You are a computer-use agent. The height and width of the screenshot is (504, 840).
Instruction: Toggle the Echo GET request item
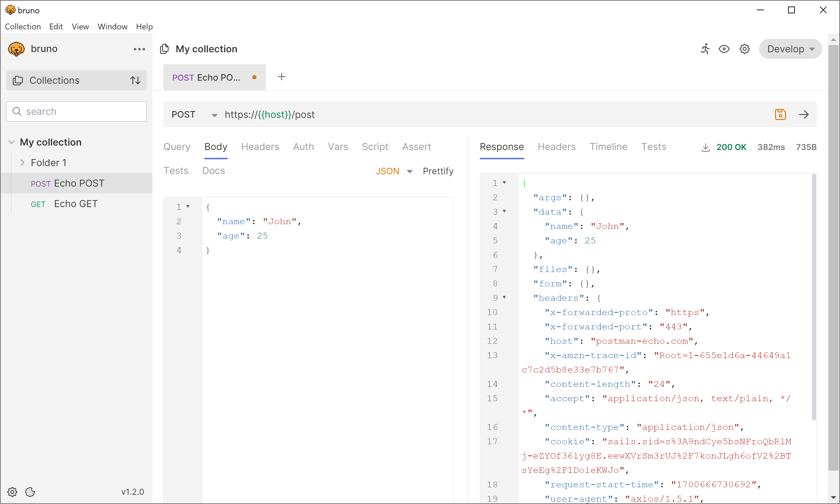77,203
